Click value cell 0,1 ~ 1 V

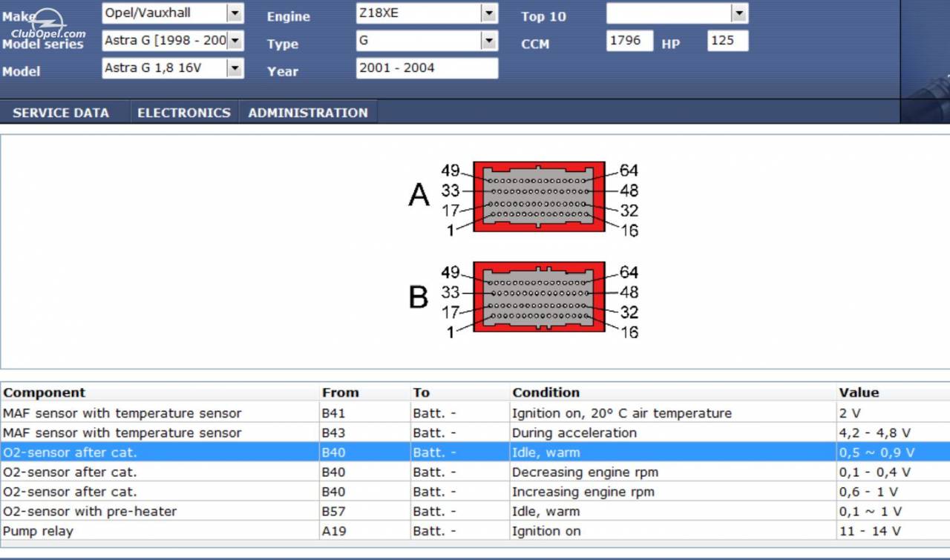(893, 511)
